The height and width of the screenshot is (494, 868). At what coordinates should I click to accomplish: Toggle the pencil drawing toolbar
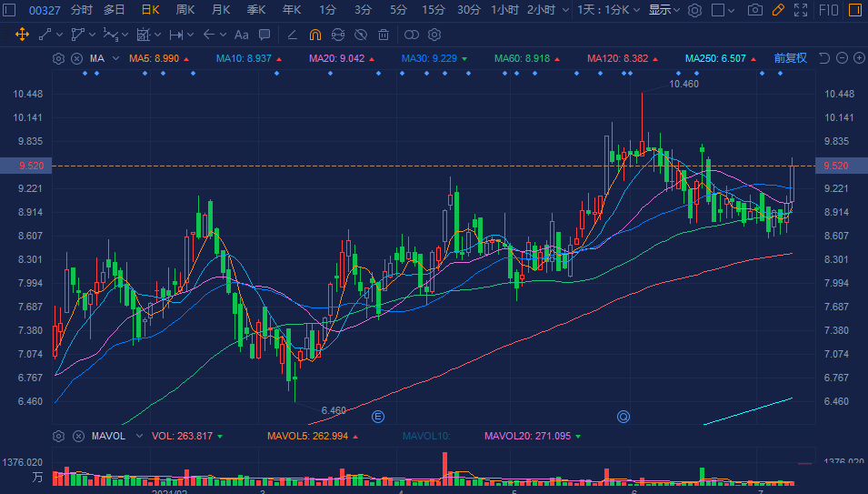(777, 10)
